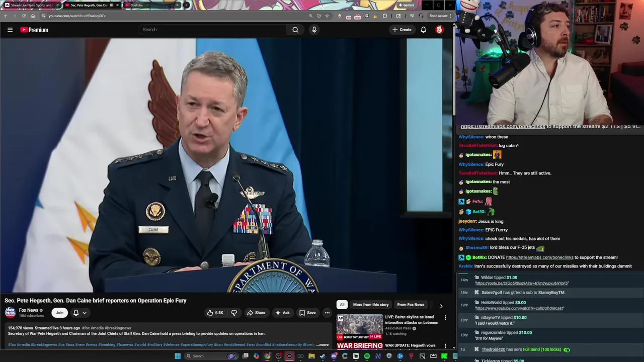The height and width of the screenshot is (362, 644).
Task: Open more actions ellipsis below the video
Action: [x=327, y=313]
